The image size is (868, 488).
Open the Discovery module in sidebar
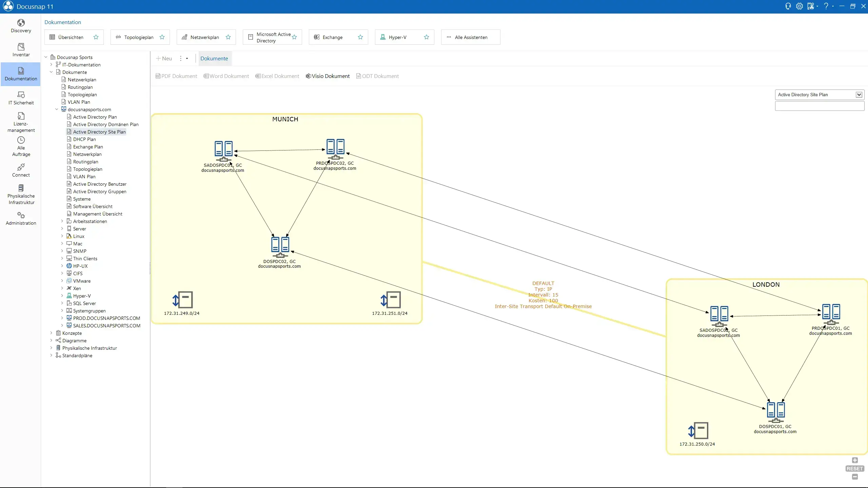click(x=21, y=26)
